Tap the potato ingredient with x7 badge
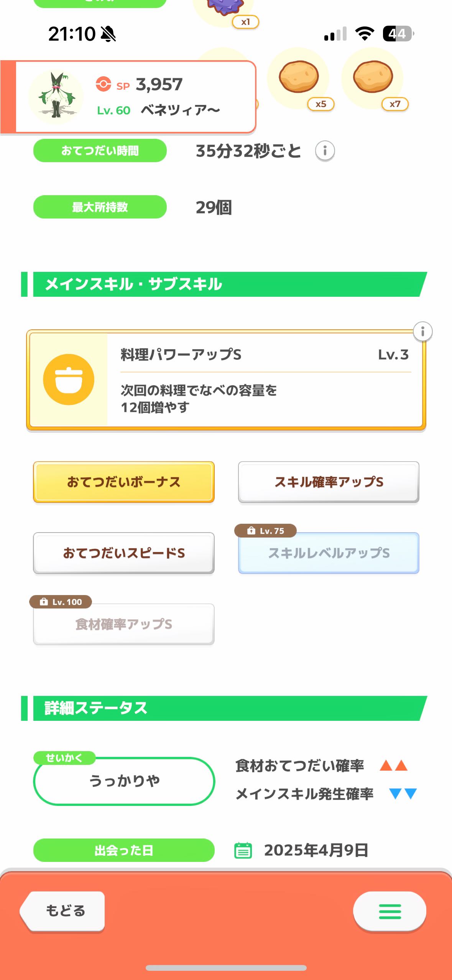The height and width of the screenshot is (980, 452). point(373,77)
